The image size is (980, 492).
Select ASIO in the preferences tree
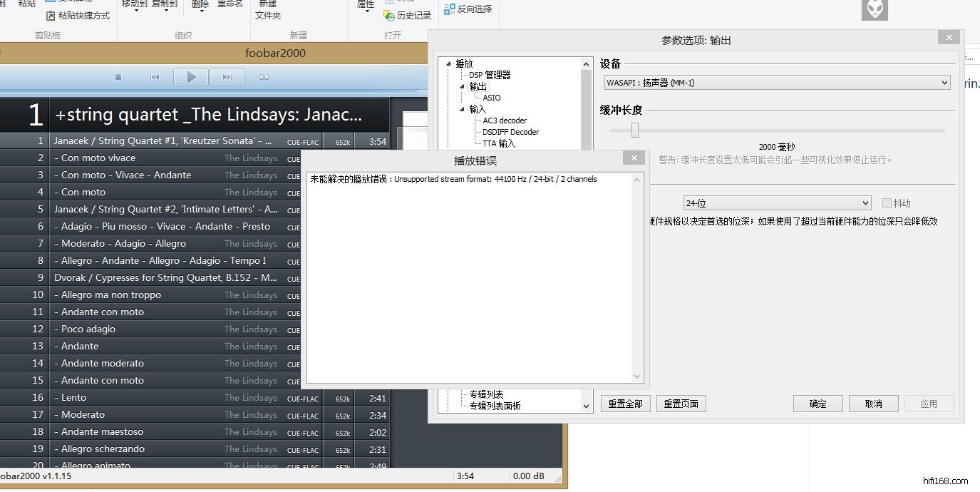pyautogui.click(x=492, y=98)
